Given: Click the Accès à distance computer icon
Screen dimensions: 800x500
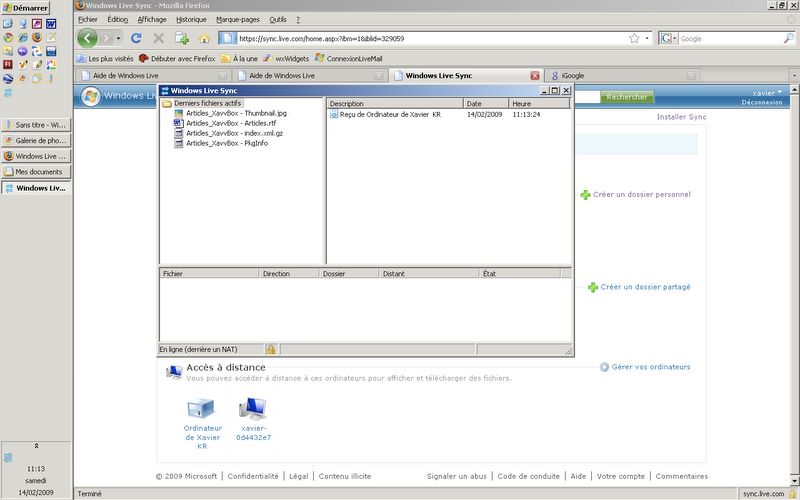Looking at the screenshot, I should pos(174,372).
